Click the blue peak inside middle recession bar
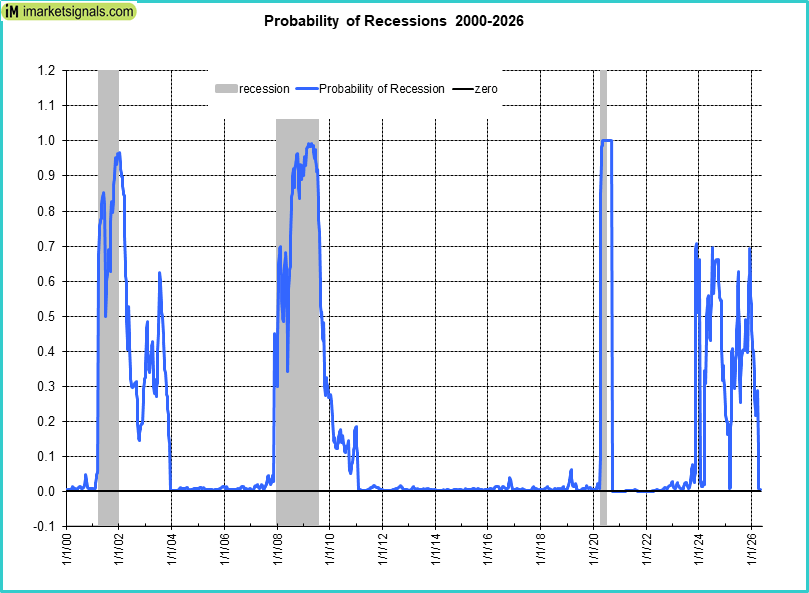This screenshot has width=809, height=593. click(310, 145)
